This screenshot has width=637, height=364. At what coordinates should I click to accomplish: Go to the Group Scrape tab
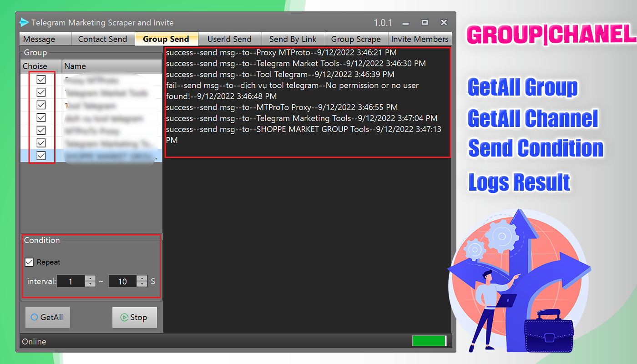pyautogui.click(x=356, y=39)
